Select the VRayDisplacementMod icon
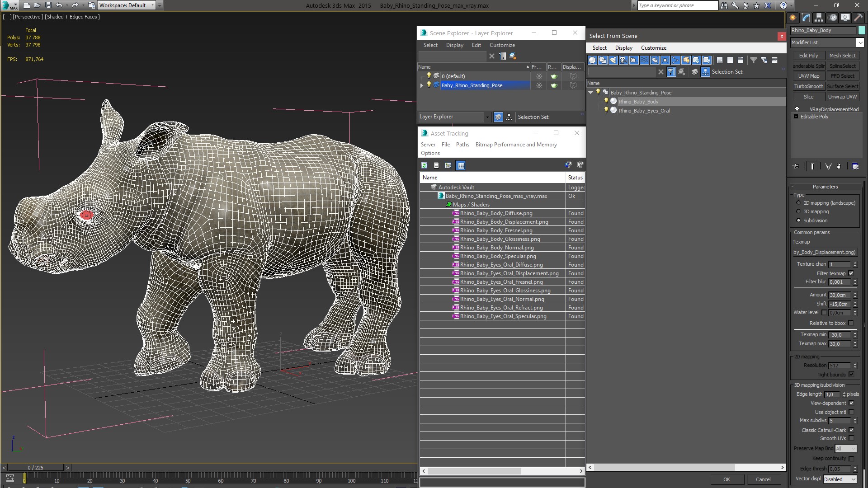Screen dimensions: 868x488 [797, 108]
